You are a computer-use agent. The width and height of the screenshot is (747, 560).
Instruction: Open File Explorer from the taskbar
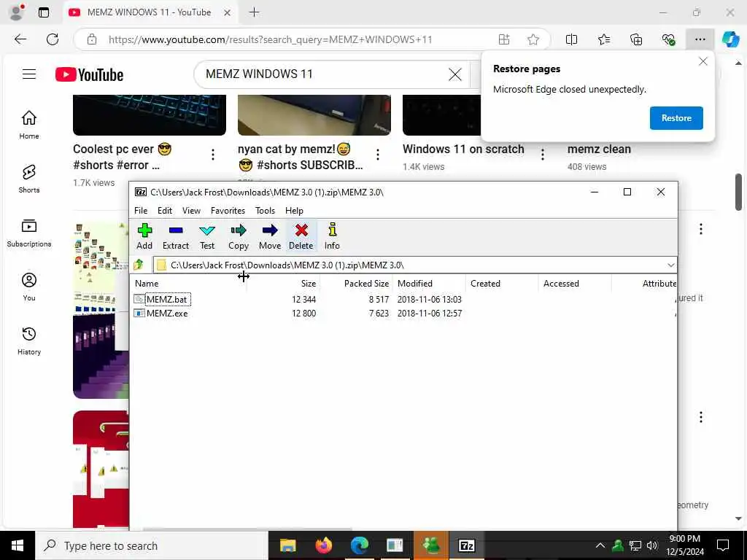[287, 545]
